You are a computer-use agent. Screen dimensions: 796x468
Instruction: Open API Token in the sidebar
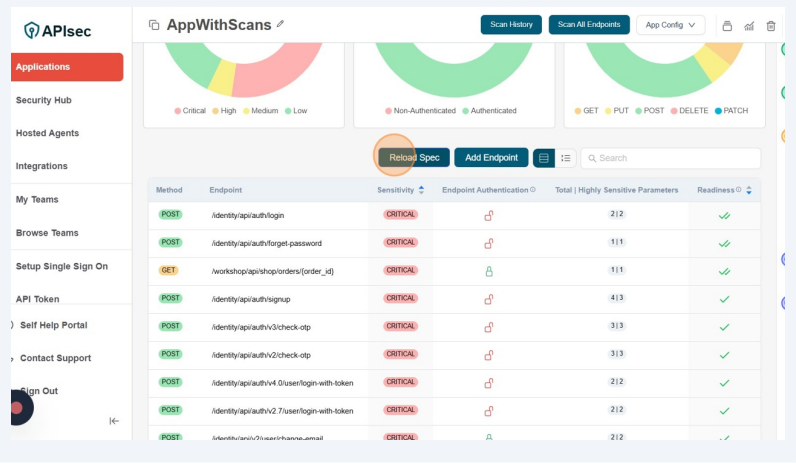click(x=38, y=299)
